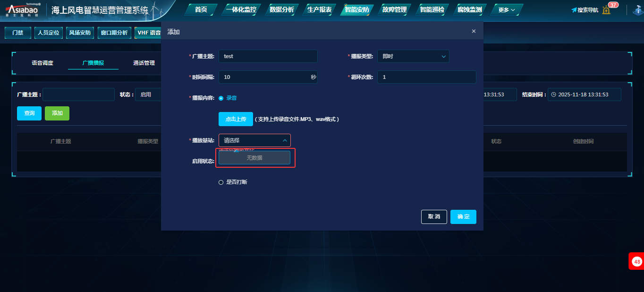Collapse the 播放基站 dropdown
Image resolution: width=644 pixels, height=292 pixels.
point(254,140)
